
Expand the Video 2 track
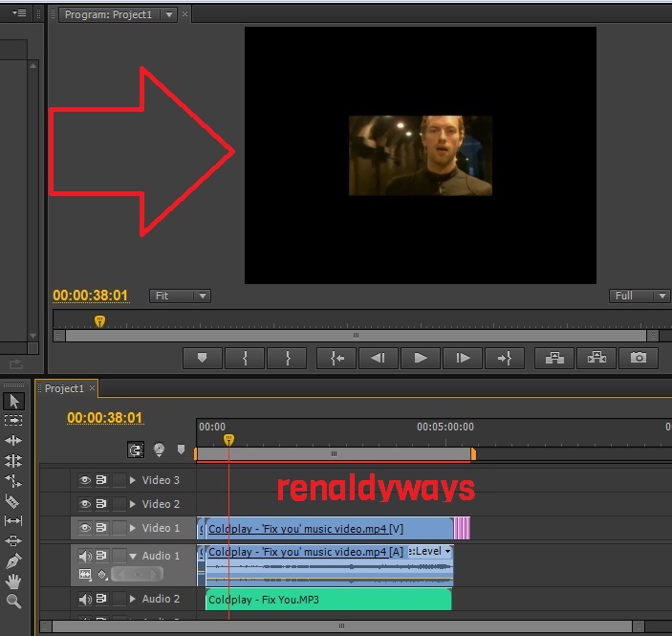coord(133,504)
